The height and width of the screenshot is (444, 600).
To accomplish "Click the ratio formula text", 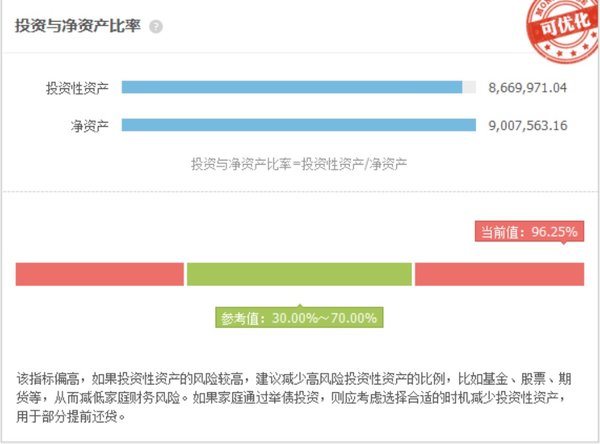I will click(x=299, y=164).
